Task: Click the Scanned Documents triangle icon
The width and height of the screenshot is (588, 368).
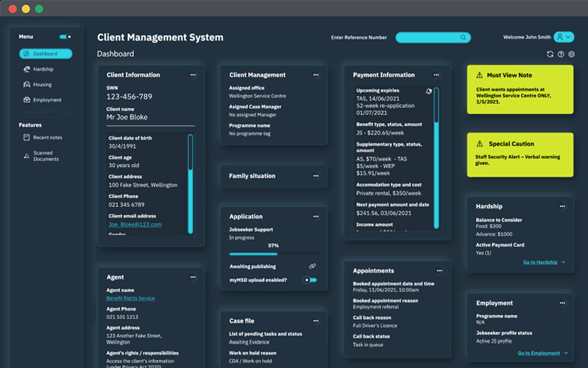Action: coord(26,156)
